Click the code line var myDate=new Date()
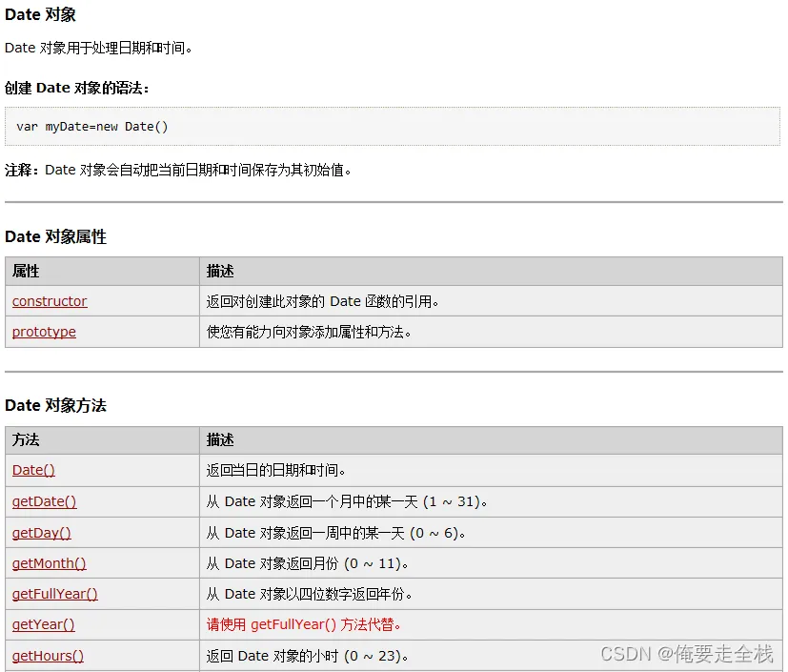 pyautogui.click(x=92, y=127)
